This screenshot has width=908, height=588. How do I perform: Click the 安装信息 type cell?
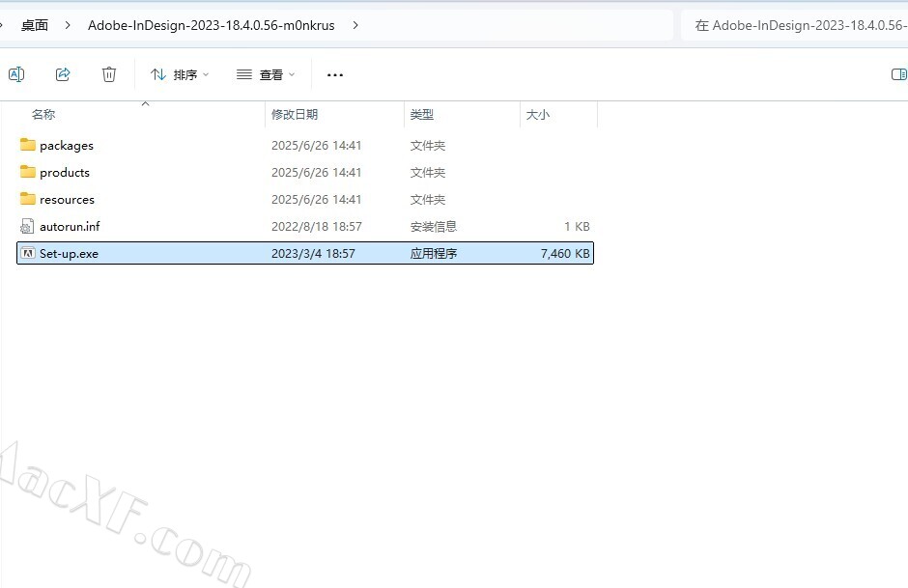click(434, 226)
